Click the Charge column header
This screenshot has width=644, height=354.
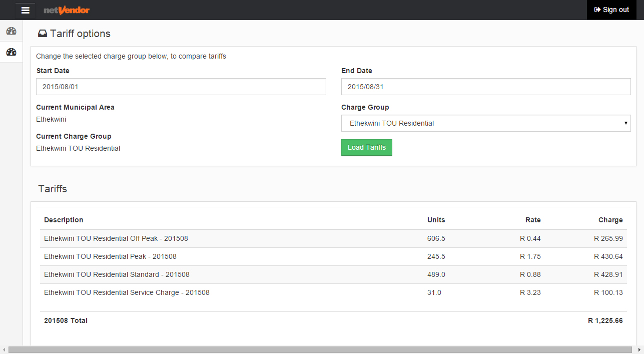click(x=610, y=220)
